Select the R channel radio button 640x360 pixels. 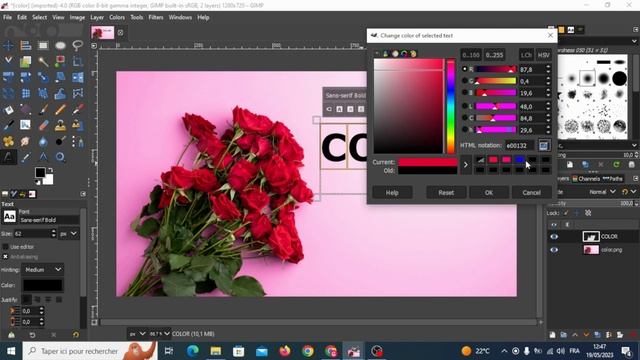(x=464, y=69)
